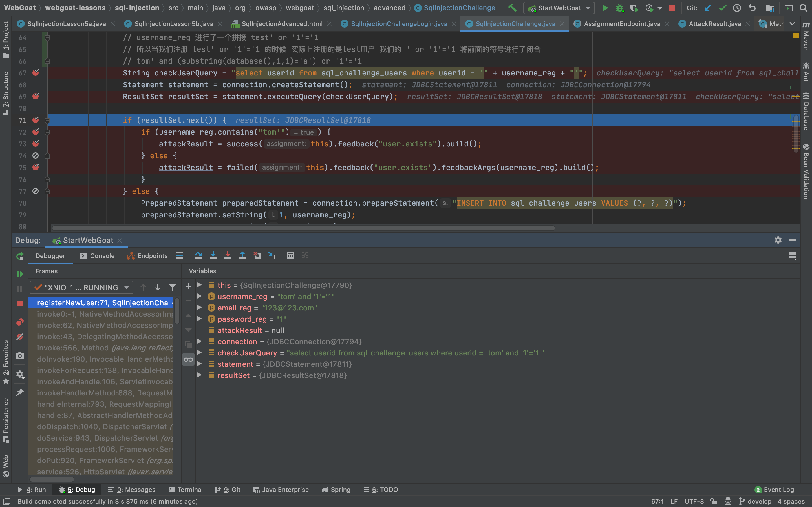
Task: Click the Mute Breakpoints icon
Action: [x=20, y=337]
